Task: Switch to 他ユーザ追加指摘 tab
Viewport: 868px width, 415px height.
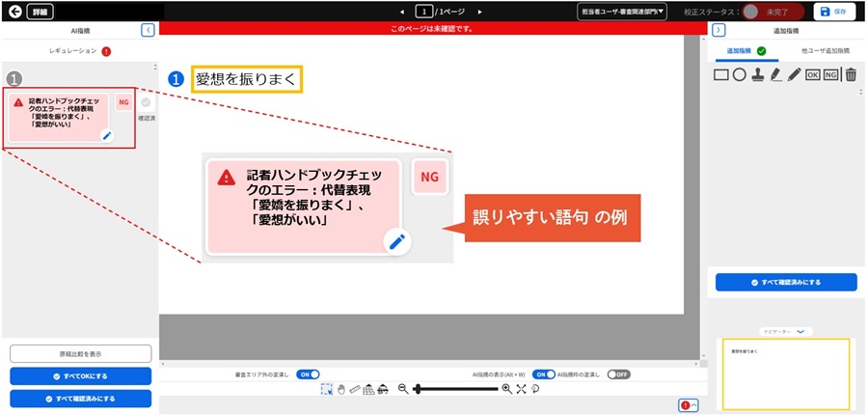Action: click(x=825, y=50)
